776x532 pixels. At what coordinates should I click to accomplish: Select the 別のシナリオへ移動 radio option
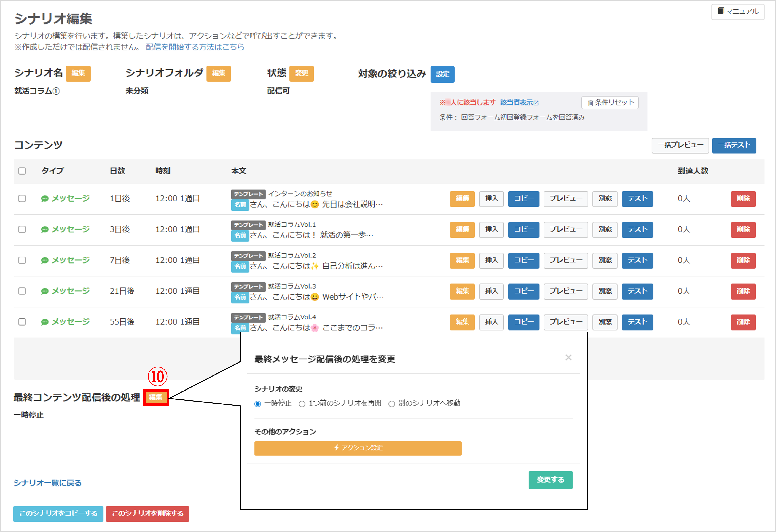coord(391,404)
